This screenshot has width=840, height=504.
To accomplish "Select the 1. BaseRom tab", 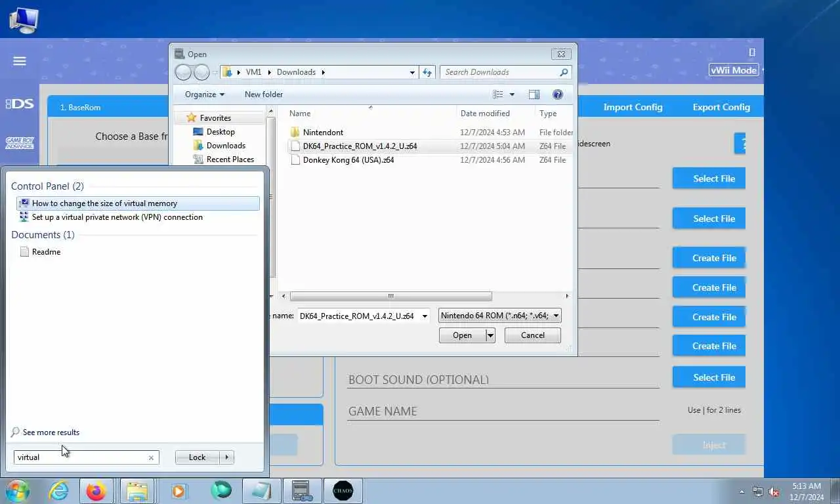I will tap(80, 107).
